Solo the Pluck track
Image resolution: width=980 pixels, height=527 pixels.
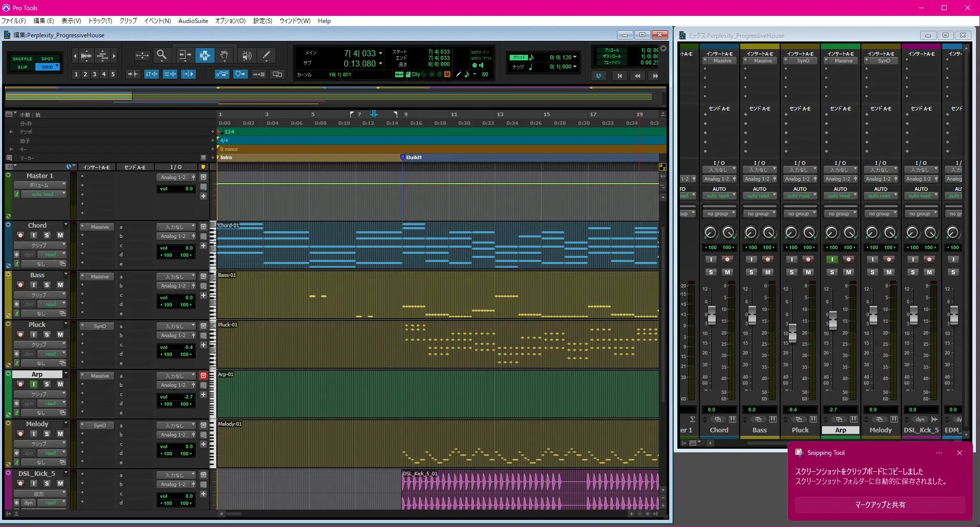click(47, 335)
